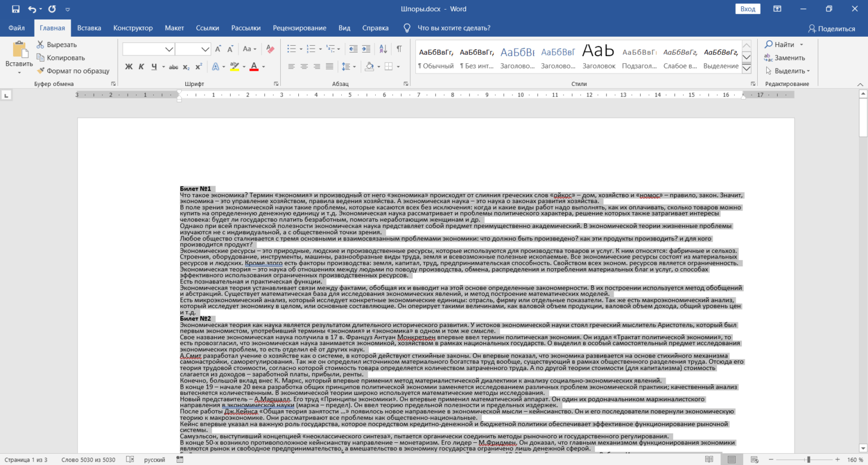The width and height of the screenshot is (868, 465).
Task: Open the font name combo box dropdown
Action: point(169,49)
